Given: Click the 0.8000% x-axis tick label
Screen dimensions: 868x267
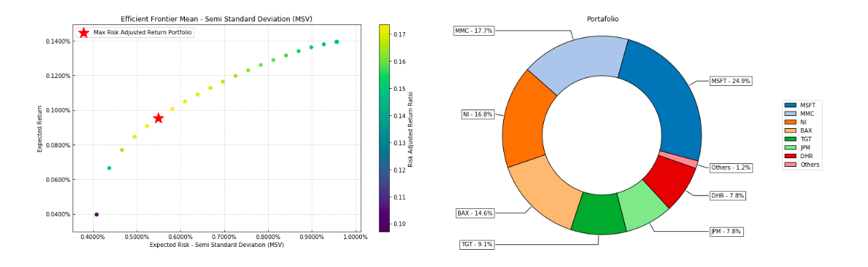Looking at the screenshot, I should click(x=268, y=237).
